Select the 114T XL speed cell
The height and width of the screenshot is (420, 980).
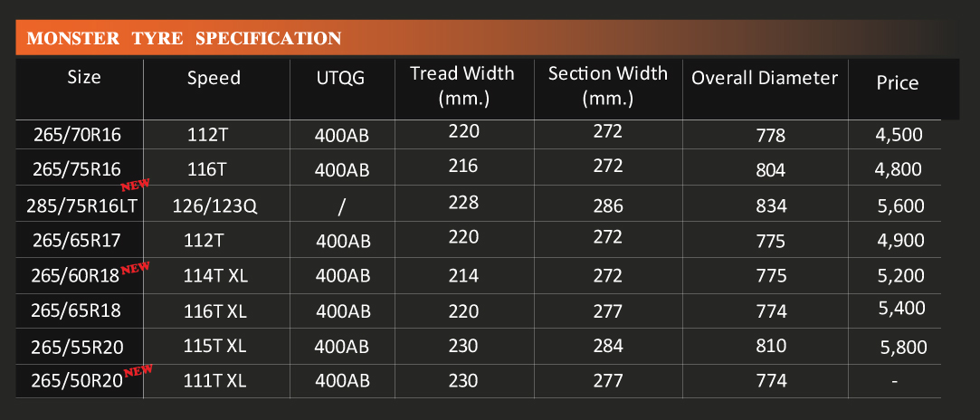point(214,275)
